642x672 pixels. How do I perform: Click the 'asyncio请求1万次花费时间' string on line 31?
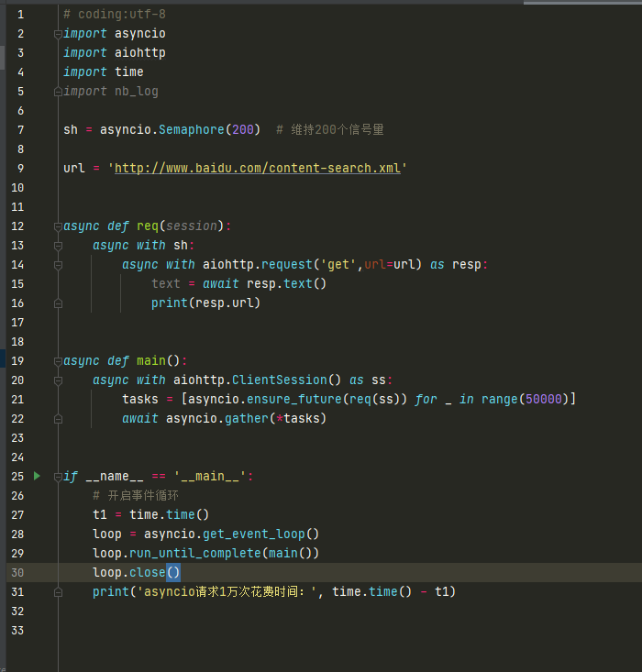point(227,591)
